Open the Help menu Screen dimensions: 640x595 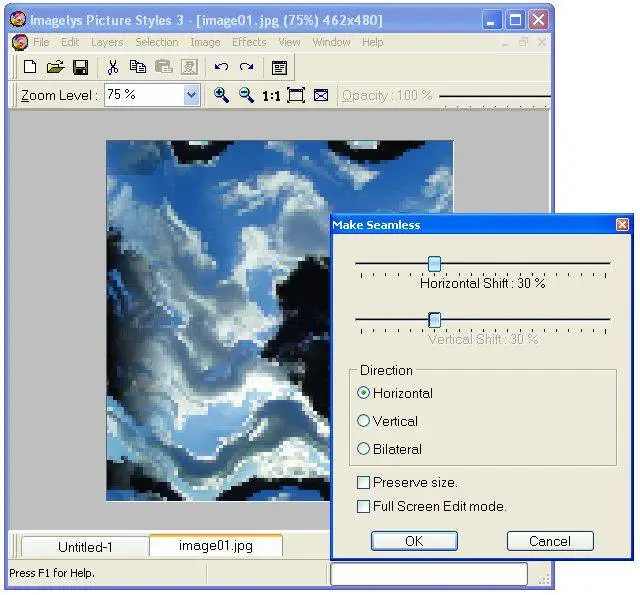tap(373, 42)
